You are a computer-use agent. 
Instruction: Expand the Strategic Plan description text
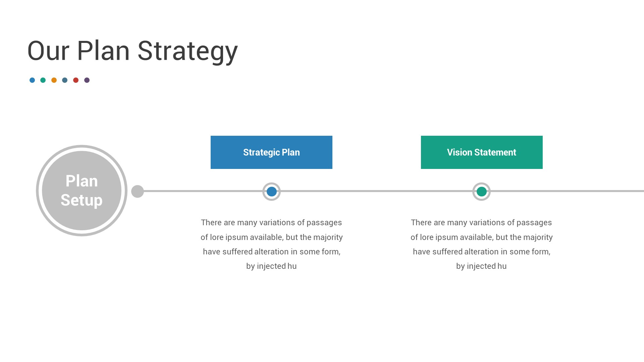(272, 244)
